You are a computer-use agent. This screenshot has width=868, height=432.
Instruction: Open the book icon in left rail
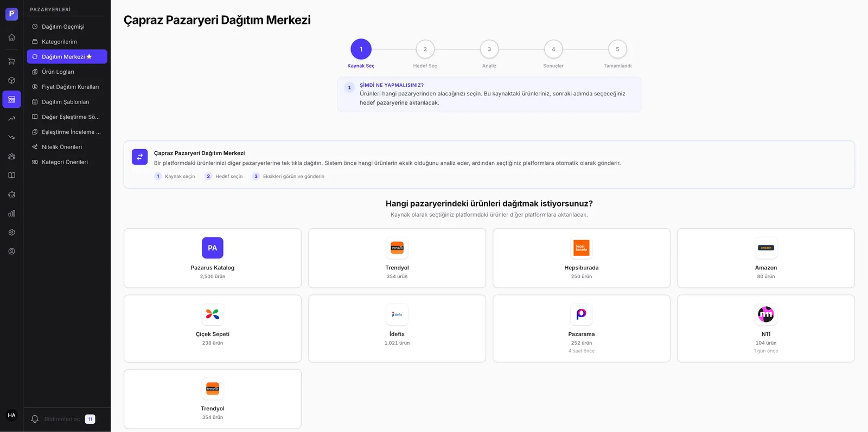11,175
